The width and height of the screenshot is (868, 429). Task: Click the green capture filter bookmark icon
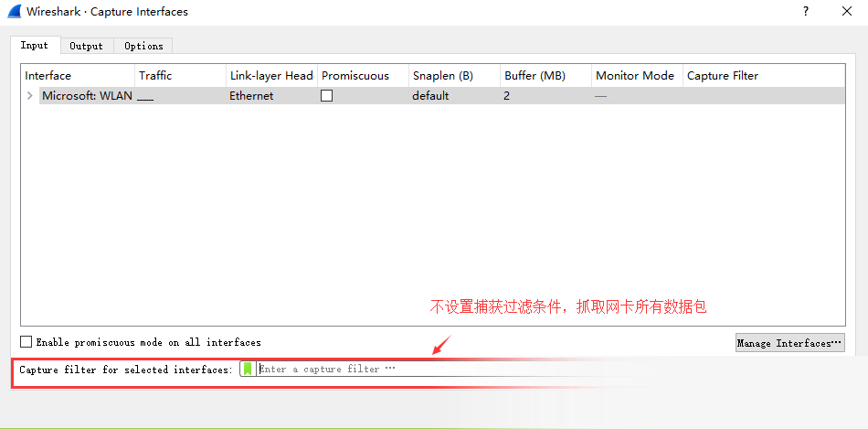tap(248, 369)
